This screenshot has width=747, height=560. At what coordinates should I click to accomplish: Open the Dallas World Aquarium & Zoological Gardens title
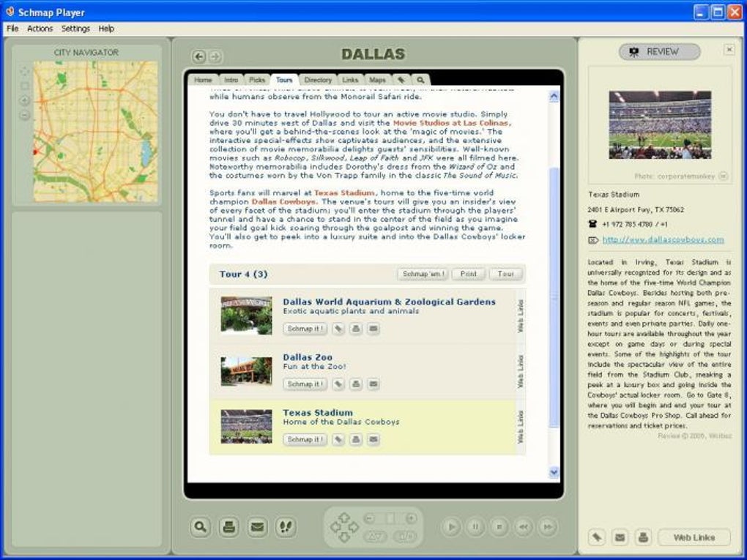tap(389, 302)
